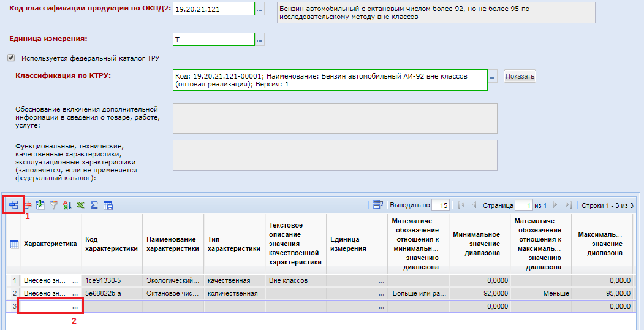Open the funnel filter tool
Viewport: 644px width, 330px height.
pyautogui.click(x=53, y=205)
